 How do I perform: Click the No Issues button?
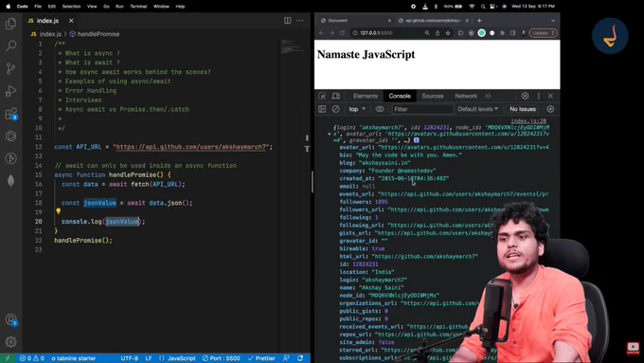[523, 109]
